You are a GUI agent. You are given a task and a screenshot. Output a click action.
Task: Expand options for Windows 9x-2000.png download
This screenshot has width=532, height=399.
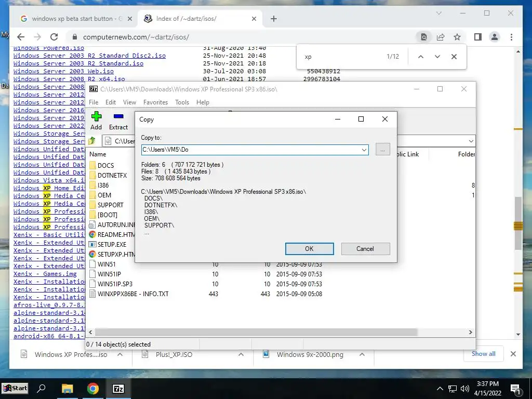click(x=362, y=354)
